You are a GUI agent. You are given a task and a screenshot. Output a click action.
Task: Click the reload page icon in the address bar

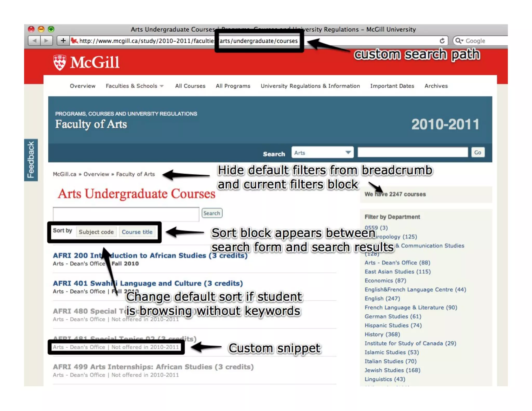click(x=442, y=41)
